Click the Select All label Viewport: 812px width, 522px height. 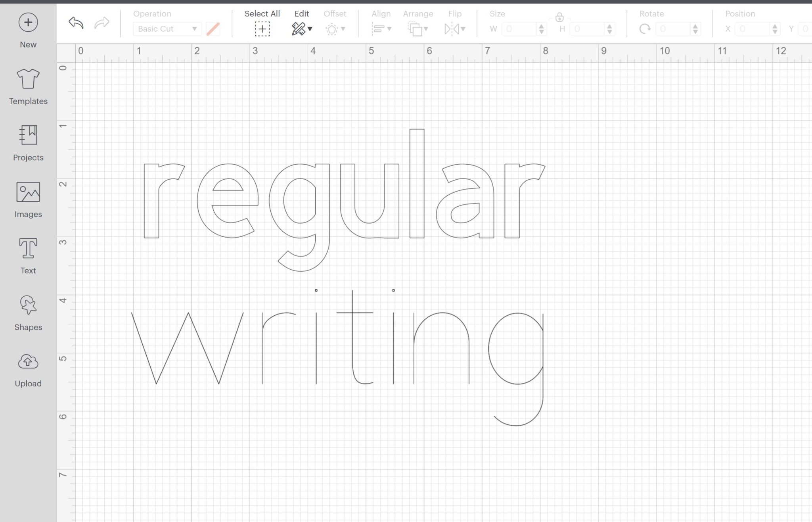click(262, 14)
